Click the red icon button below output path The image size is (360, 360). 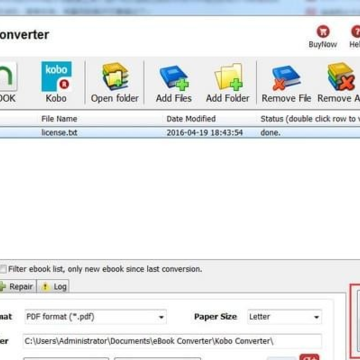[x=309, y=358]
